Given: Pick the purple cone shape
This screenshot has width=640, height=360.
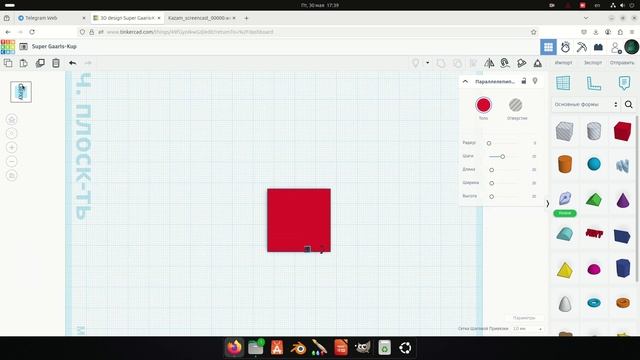Looking at the screenshot, I should pos(623,200).
